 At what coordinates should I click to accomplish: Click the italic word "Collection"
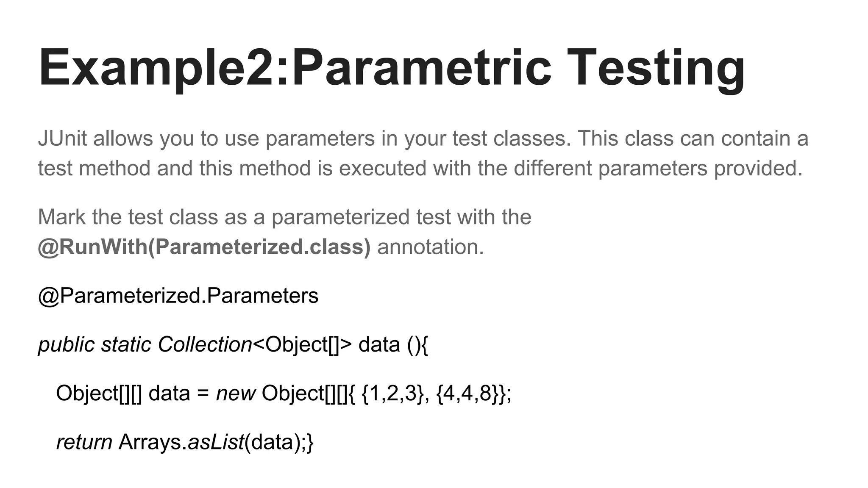click(205, 344)
